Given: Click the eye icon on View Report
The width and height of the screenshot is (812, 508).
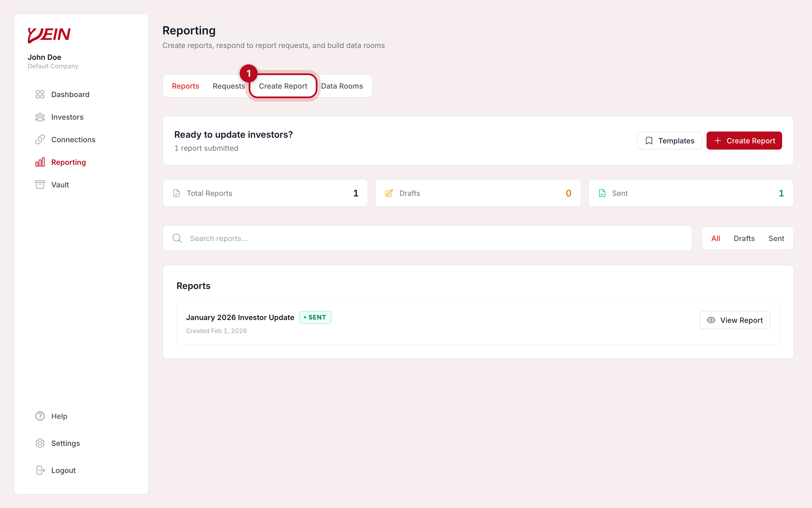Looking at the screenshot, I should pyautogui.click(x=711, y=320).
